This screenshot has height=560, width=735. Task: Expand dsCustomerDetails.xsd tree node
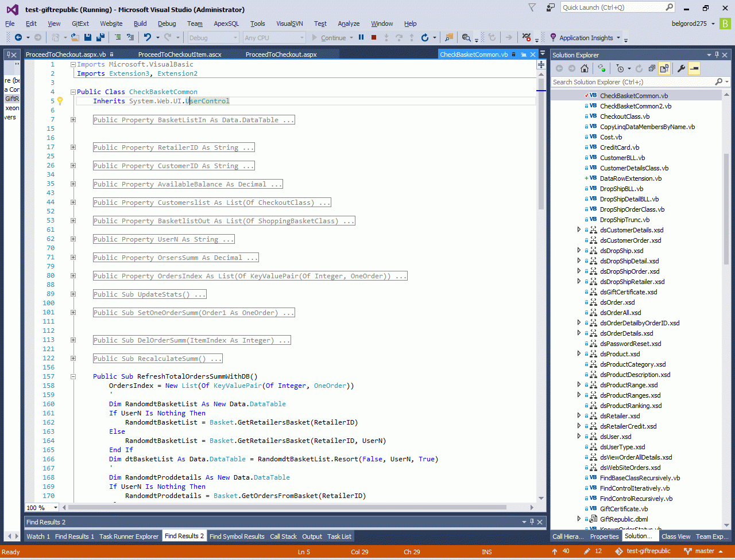(x=579, y=230)
